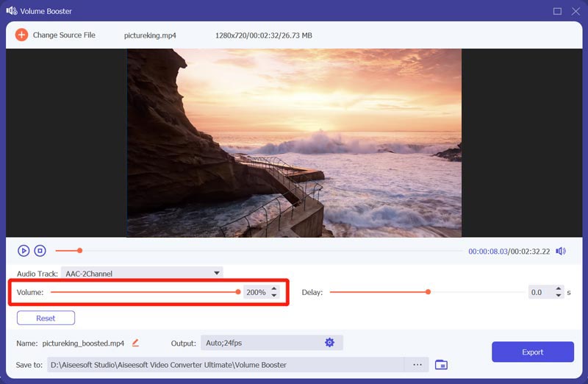Edit the output file name with pencil icon
The width and height of the screenshot is (588, 384).
click(135, 343)
